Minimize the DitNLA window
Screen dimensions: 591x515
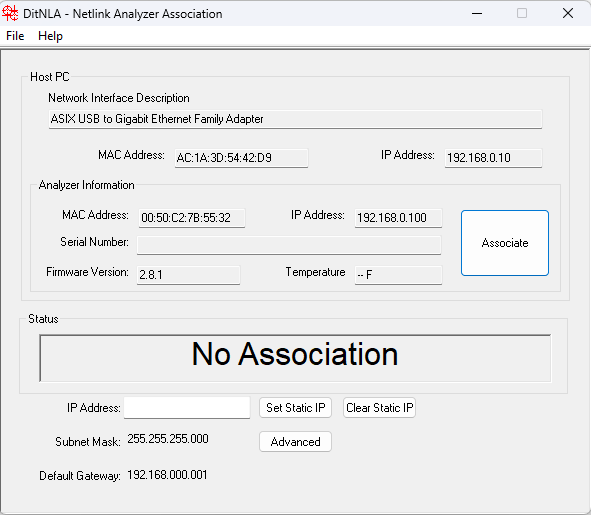[477, 13]
